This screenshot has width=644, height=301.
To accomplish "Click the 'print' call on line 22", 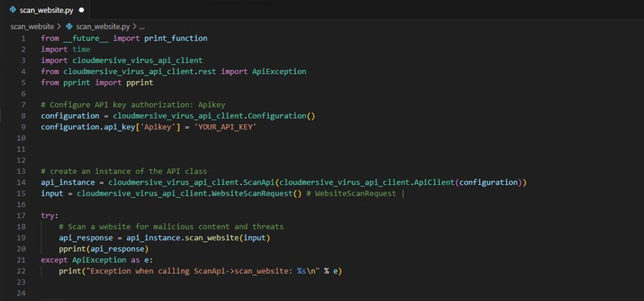I will click(x=70, y=271).
